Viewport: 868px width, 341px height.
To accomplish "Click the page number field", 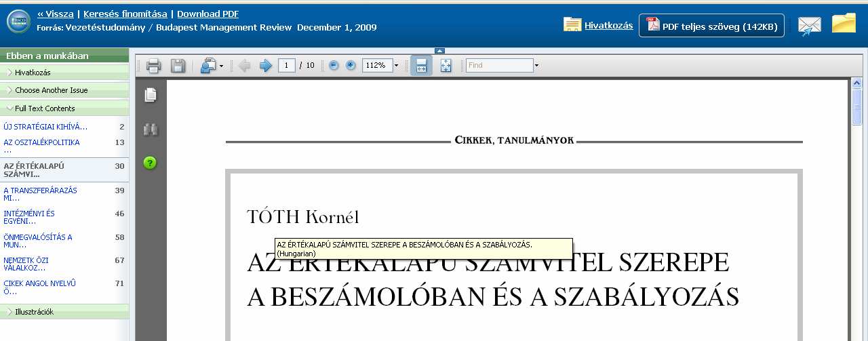I will tap(286, 66).
